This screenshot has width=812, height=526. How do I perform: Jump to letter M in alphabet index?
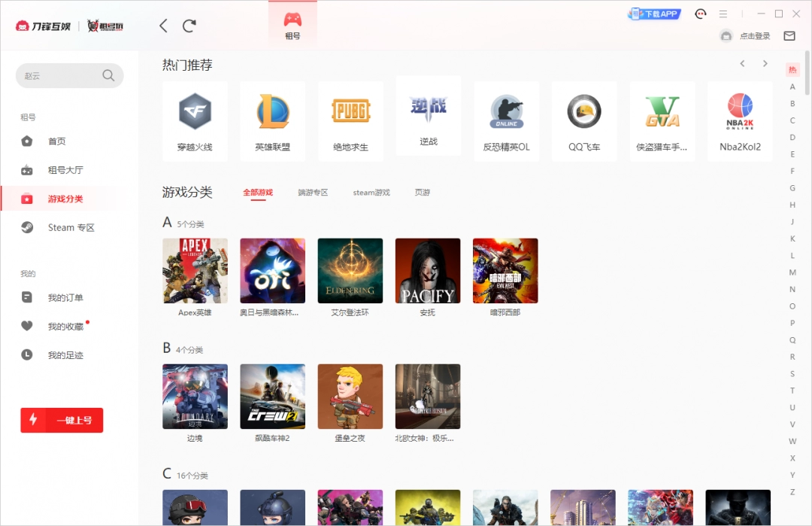792,272
